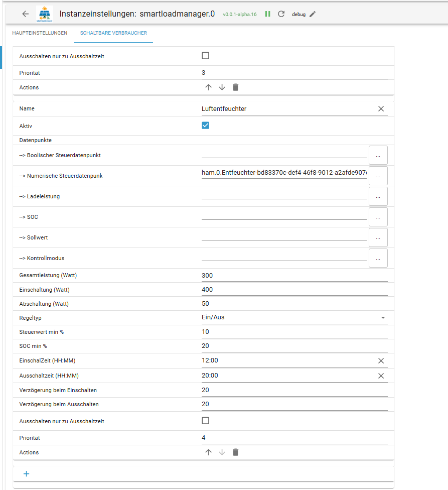Viewport: 448px width, 490px height.
Task: Open selector for Kontrollmodus datapoint
Action: point(378,258)
